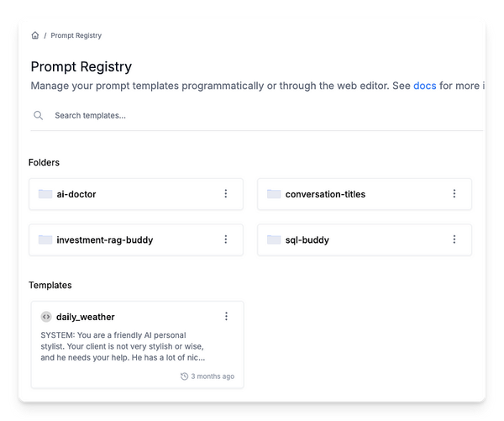Open the ai-doctor folder
The height and width of the screenshot is (421, 504).
[76, 194]
